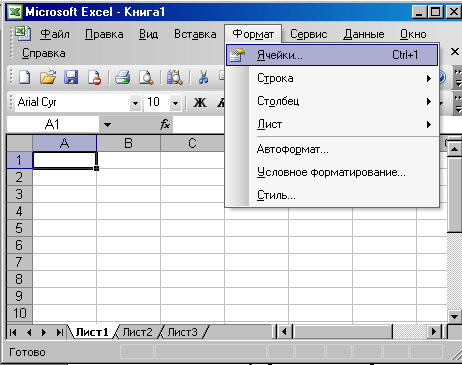This screenshot has width=462, height=365.
Task: Open the Вид menu
Action: click(x=148, y=34)
